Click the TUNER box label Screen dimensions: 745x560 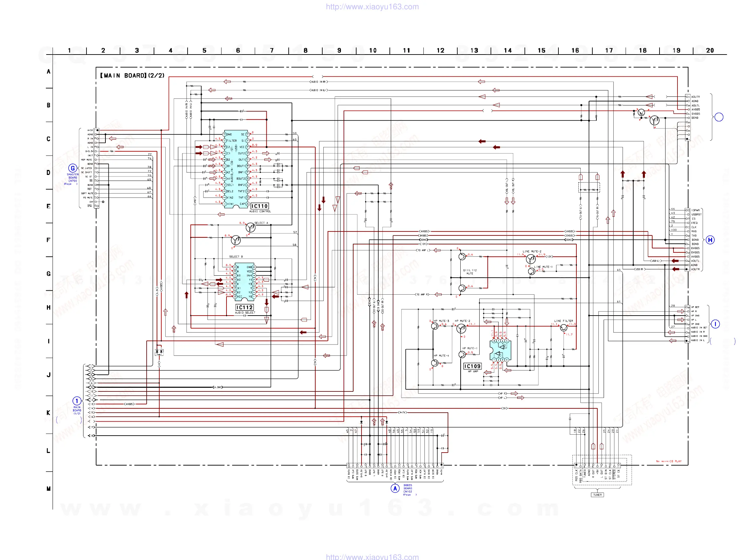coord(597,495)
